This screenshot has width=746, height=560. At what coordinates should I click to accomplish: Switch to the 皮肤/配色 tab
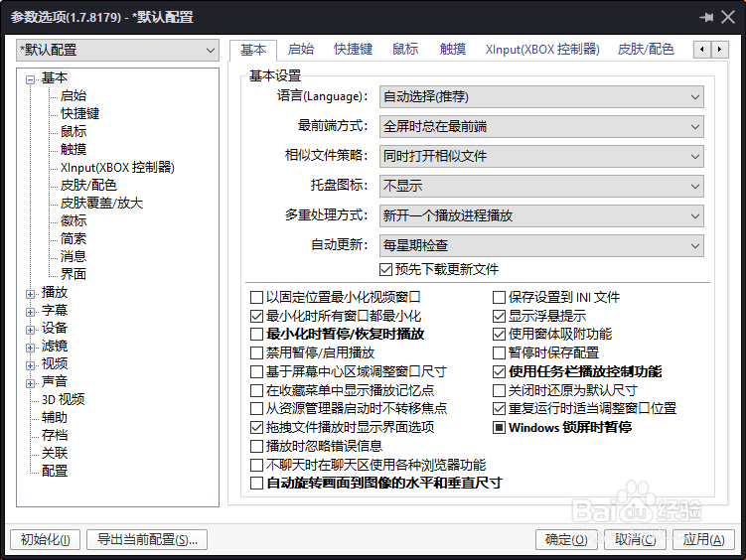(x=646, y=49)
